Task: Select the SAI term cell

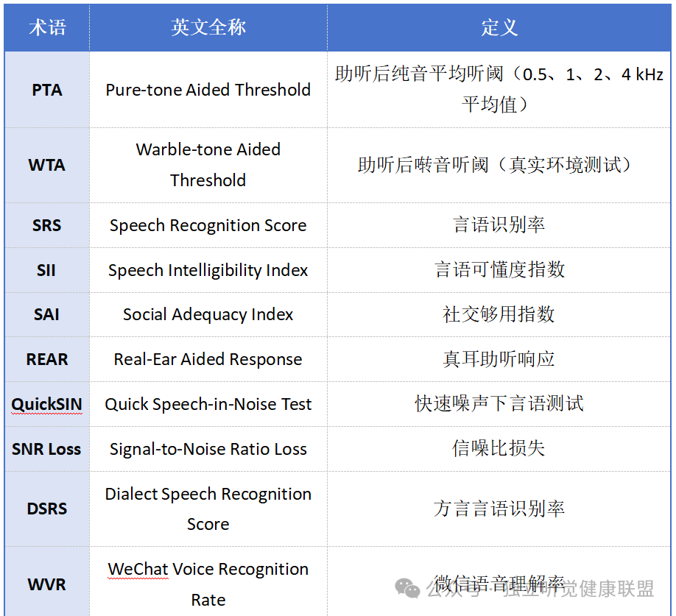Action: pos(47,314)
